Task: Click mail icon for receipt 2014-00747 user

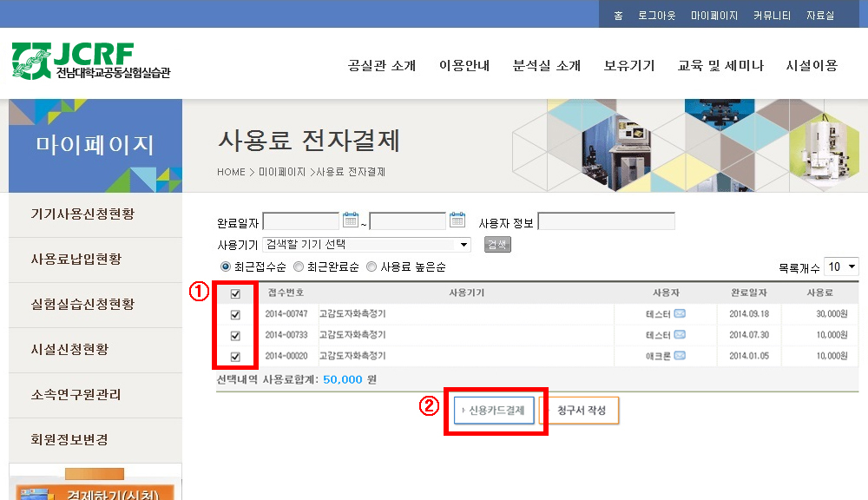Action: 680,313
